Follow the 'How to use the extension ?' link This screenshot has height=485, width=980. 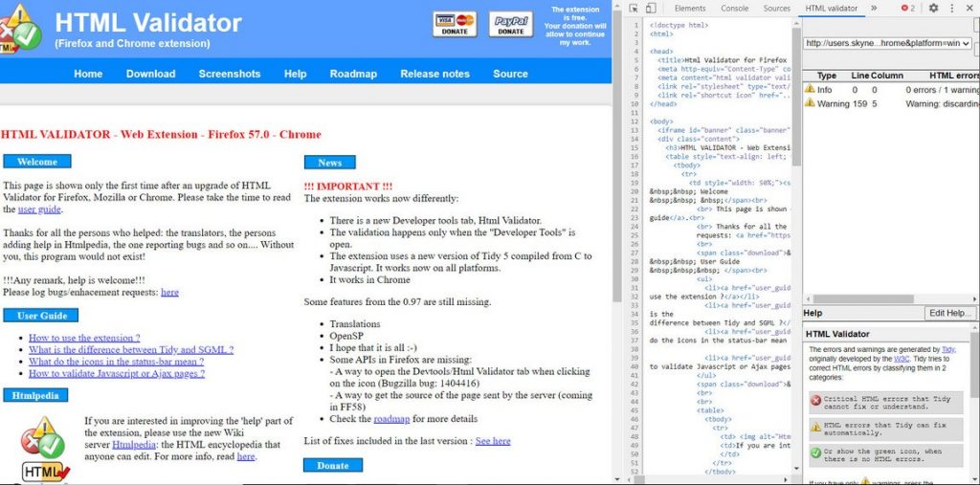84,338
